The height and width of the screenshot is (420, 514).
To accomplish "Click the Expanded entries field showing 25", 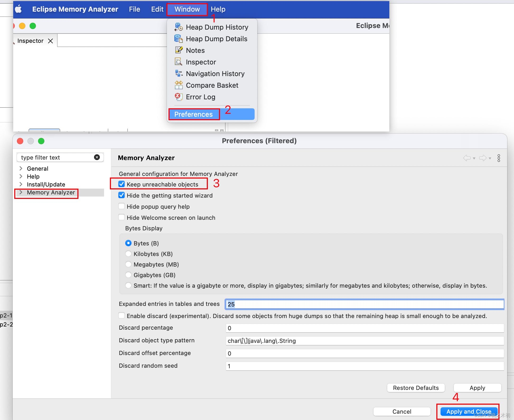I will pos(365,304).
